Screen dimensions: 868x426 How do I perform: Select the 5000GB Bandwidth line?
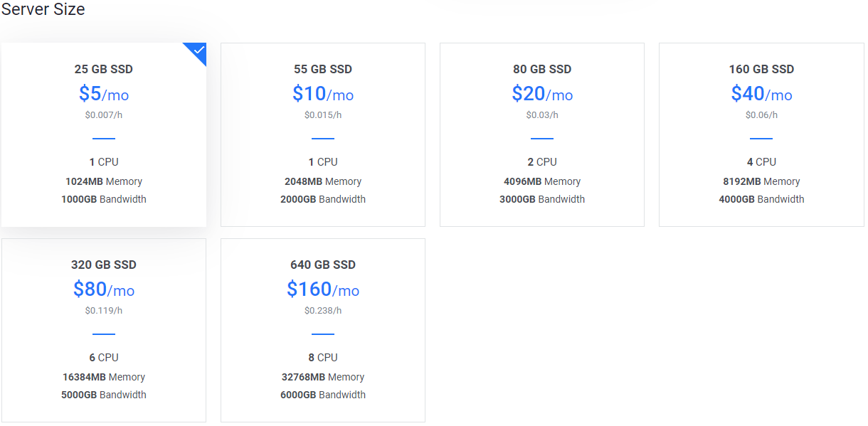tap(104, 395)
